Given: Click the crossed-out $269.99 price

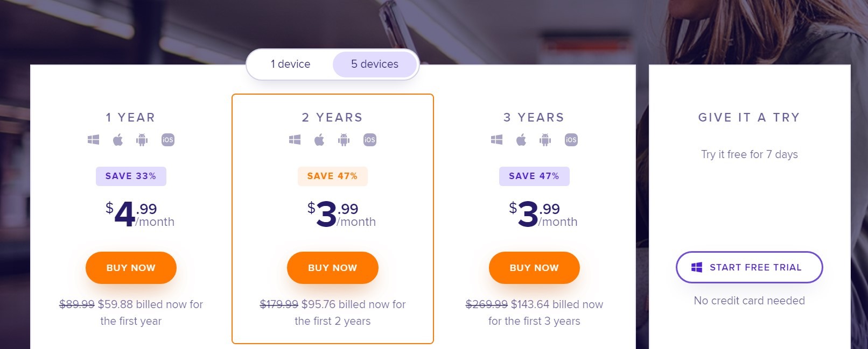Looking at the screenshot, I should tap(486, 304).
